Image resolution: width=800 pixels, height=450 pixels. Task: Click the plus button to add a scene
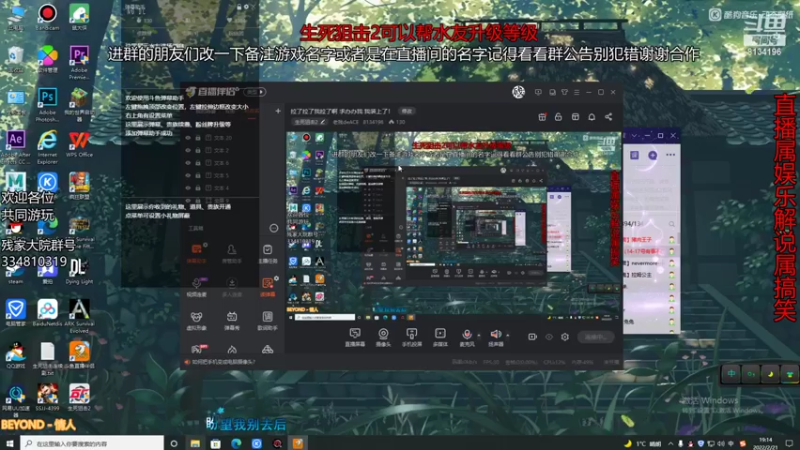278,111
